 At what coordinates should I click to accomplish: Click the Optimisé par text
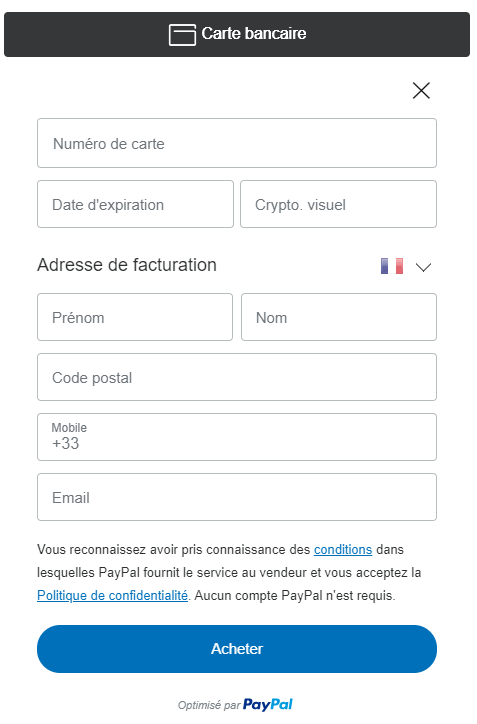(209, 706)
